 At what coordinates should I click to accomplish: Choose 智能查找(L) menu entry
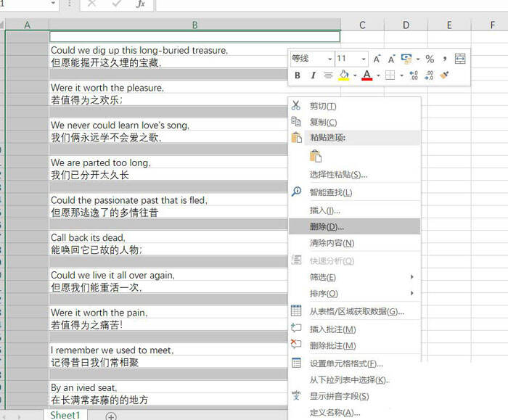click(x=354, y=192)
